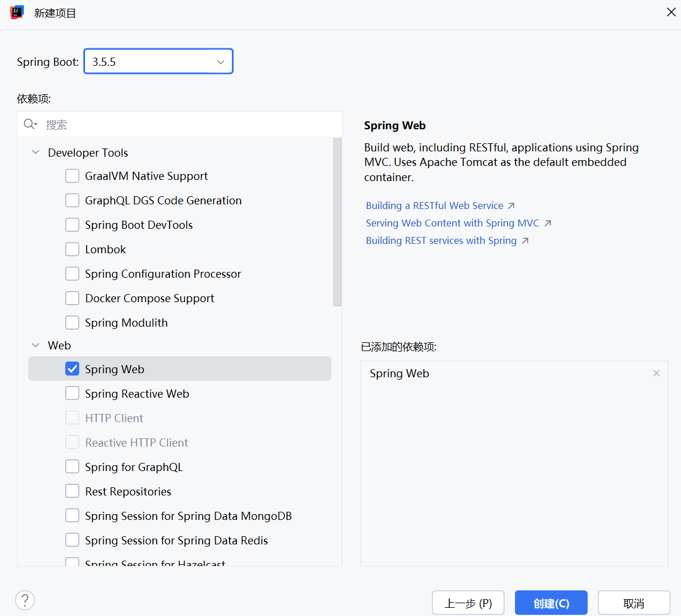Collapse the Web category
This screenshot has width=681, height=616.
[36, 345]
